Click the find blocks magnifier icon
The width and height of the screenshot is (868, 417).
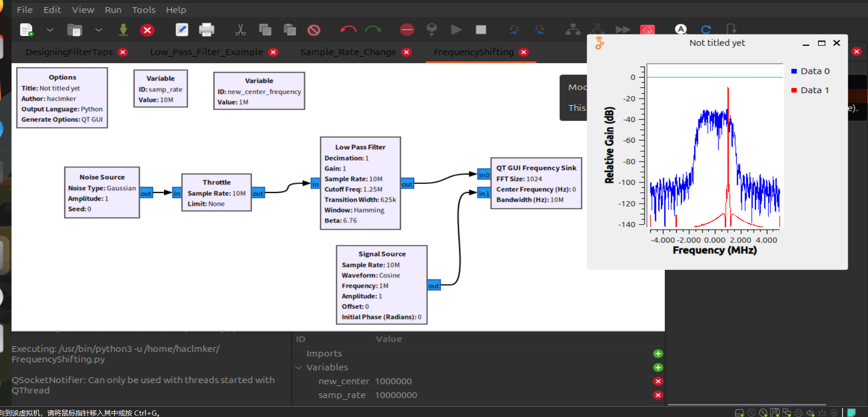point(681,29)
